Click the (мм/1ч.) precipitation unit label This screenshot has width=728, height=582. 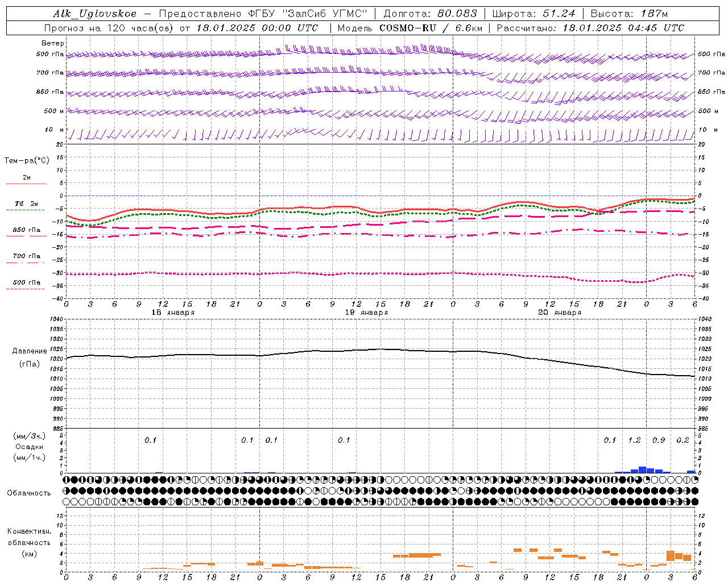[29, 458]
